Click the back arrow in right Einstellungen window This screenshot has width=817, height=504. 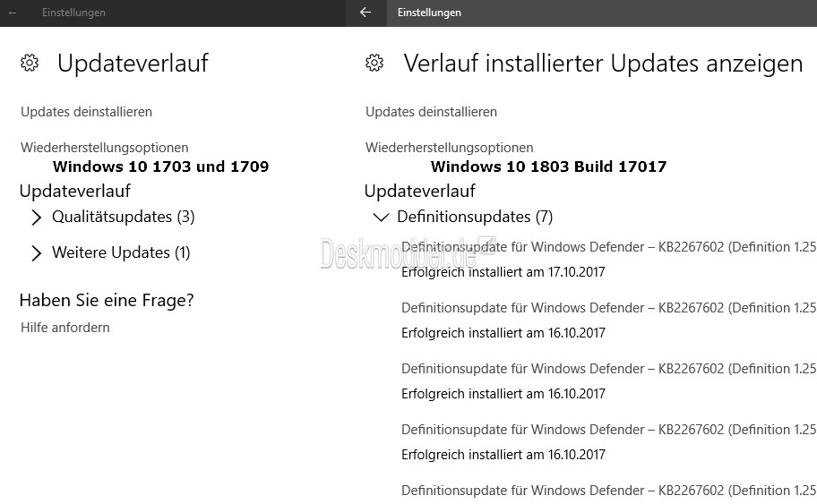tap(365, 13)
